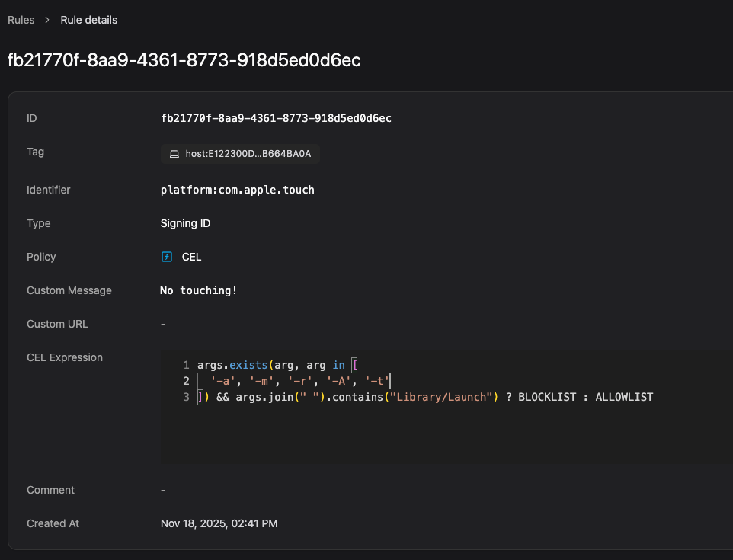Click the CEL policy text
Screen dimensions: 733x560
click(191, 257)
